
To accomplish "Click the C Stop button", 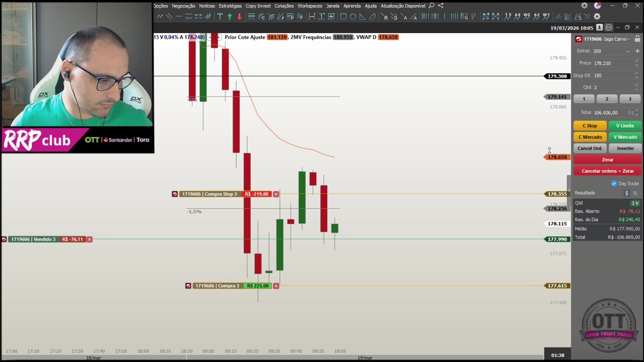I will pos(590,126).
